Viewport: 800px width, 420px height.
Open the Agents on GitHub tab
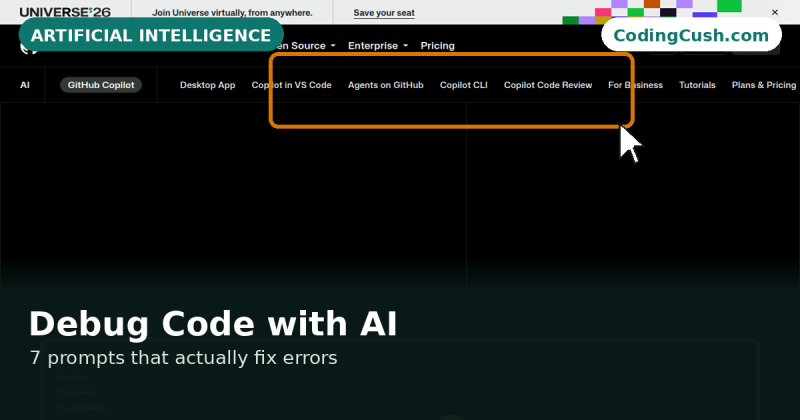point(386,85)
